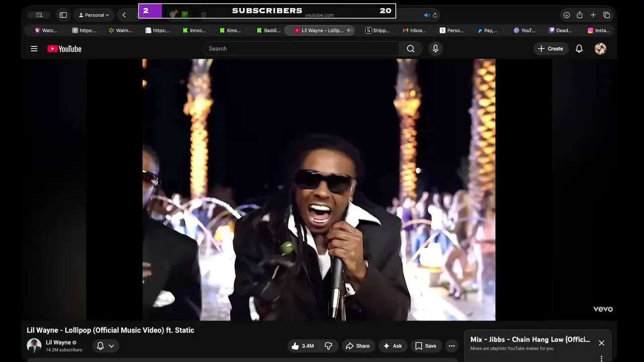Image resolution: width=644 pixels, height=362 pixels.
Task: Click the Ask button under video
Action: point(392,346)
